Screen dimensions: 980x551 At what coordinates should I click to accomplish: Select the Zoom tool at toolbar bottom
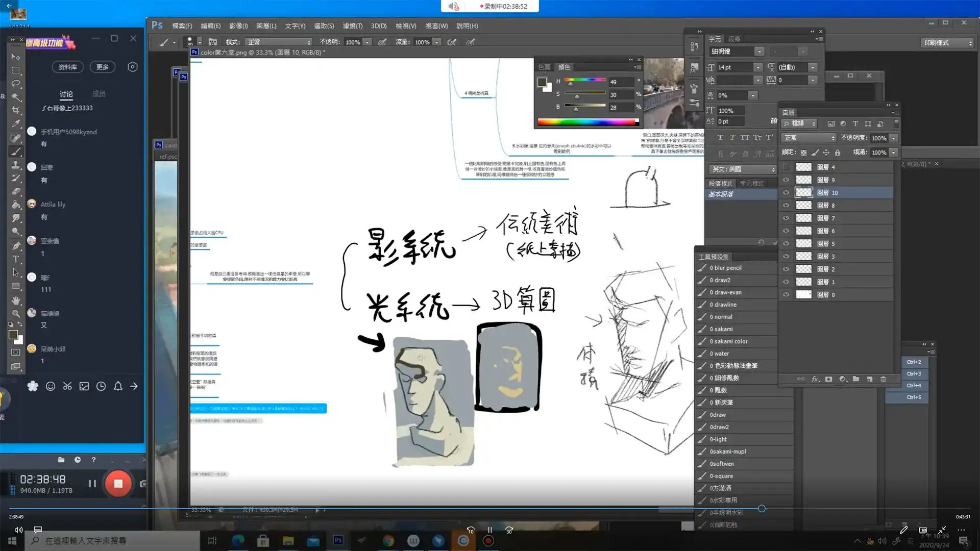(16, 314)
